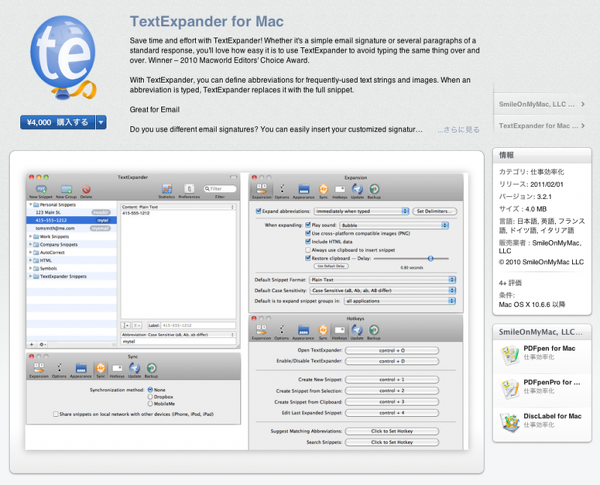Select the Sync icon in the Expansion window
Screen dimensions: 600x485
(323, 189)
